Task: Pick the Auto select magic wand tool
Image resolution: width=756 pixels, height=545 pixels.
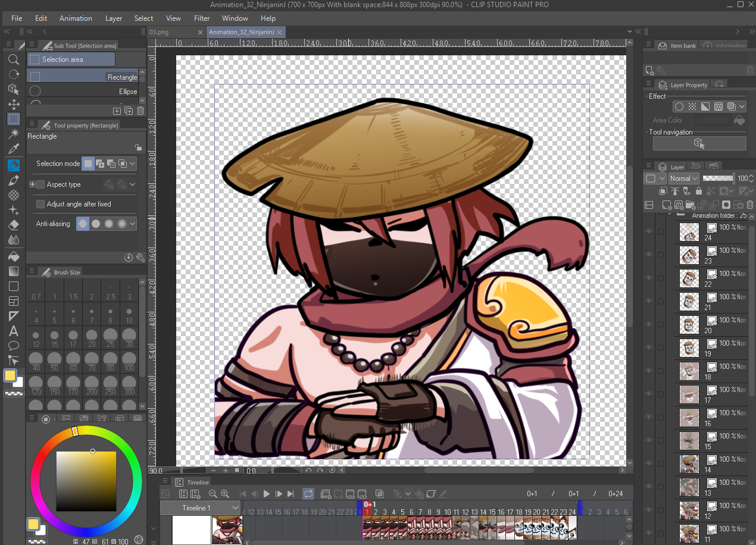Action: [x=13, y=134]
